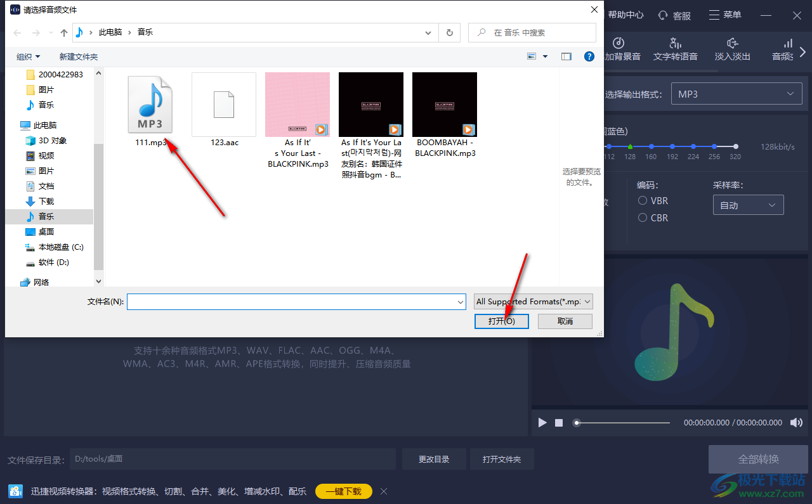Select the black-cover As If It's Your Last file

pos(371,105)
